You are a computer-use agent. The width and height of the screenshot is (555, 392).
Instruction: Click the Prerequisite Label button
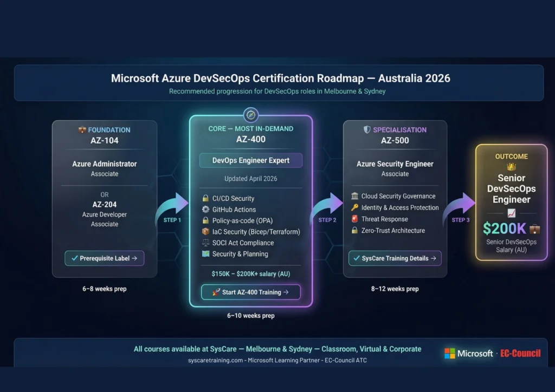pos(105,258)
